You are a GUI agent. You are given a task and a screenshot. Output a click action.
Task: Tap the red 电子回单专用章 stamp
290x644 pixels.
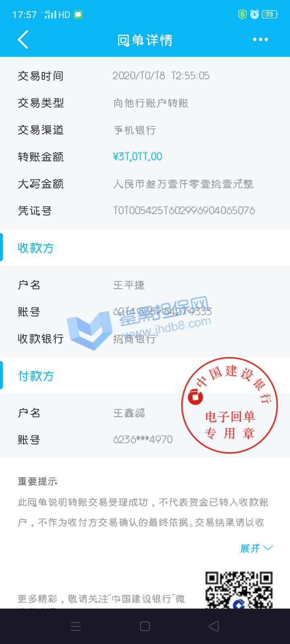230,405
